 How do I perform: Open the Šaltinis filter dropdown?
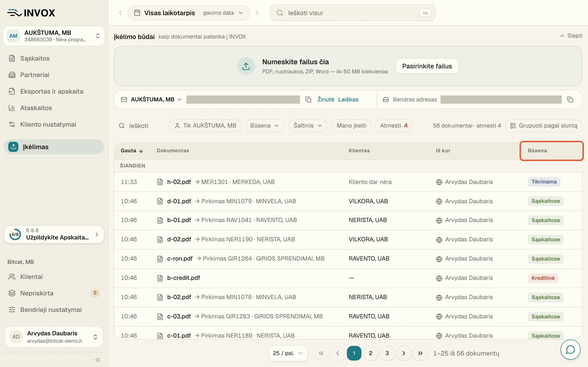[x=308, y=125]
